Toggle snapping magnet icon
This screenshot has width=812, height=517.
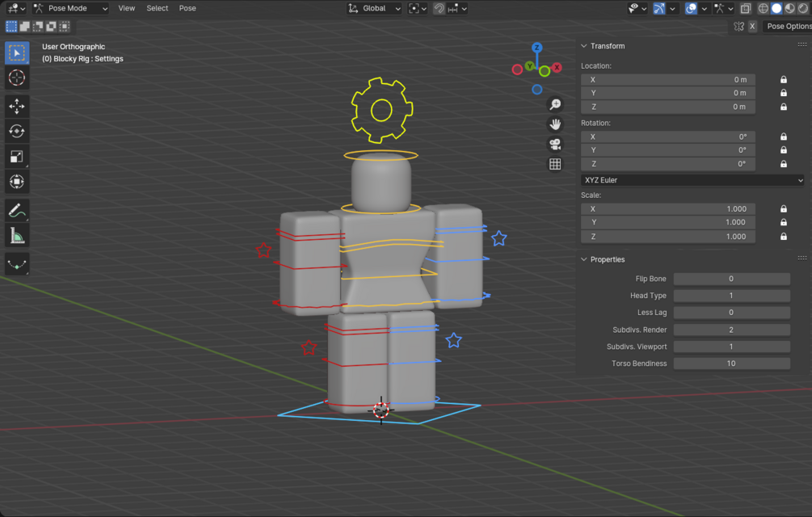(440, 8)
